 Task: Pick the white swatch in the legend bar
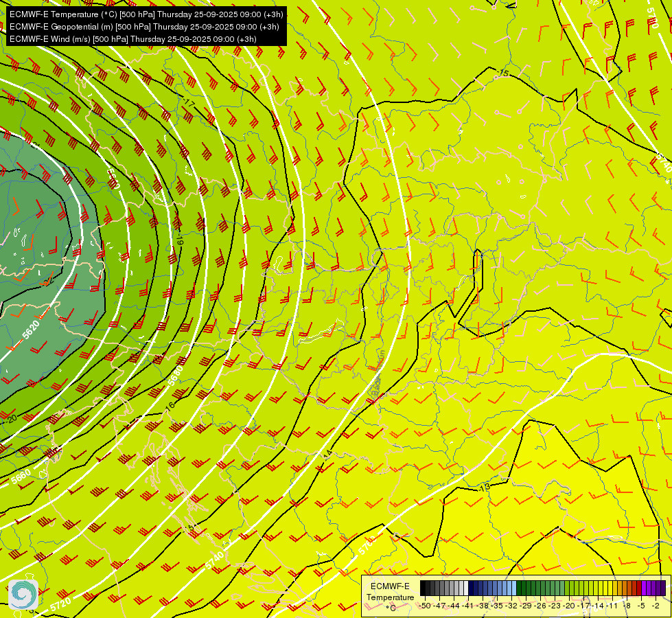pyautogui.click(x=466, y=588)
